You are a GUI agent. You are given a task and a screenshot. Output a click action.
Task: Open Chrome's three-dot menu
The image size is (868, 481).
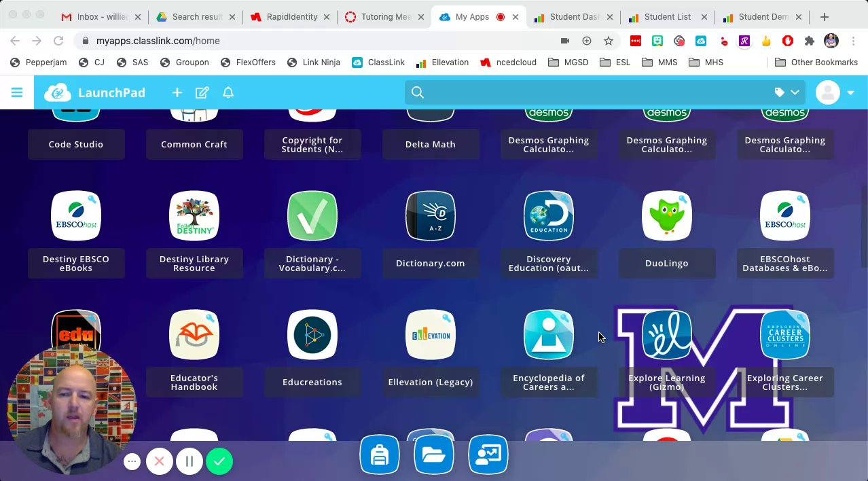(x=852, y=41)
